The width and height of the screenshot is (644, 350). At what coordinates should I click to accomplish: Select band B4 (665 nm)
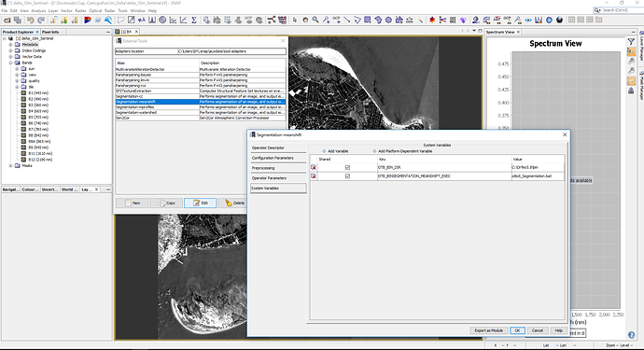38,111
